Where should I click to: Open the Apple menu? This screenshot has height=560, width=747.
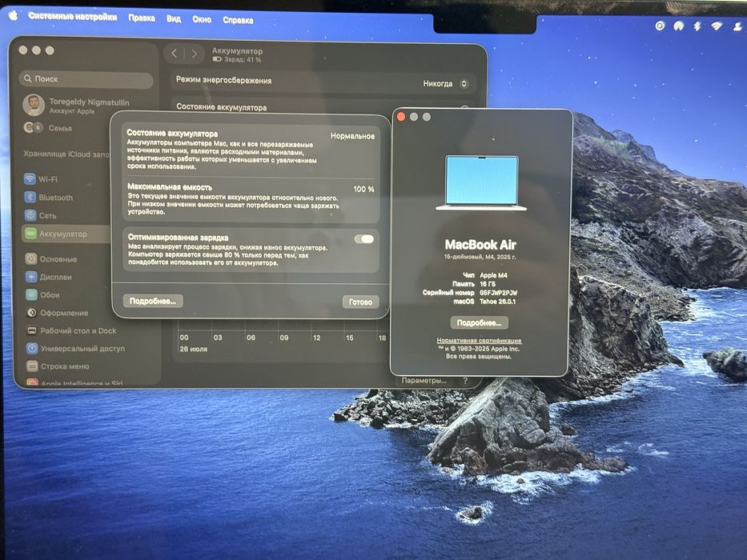click(14, 14)
